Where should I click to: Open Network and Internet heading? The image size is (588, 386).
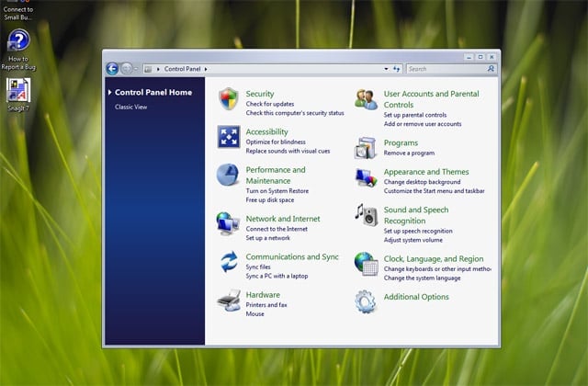(x=283, y=219)
